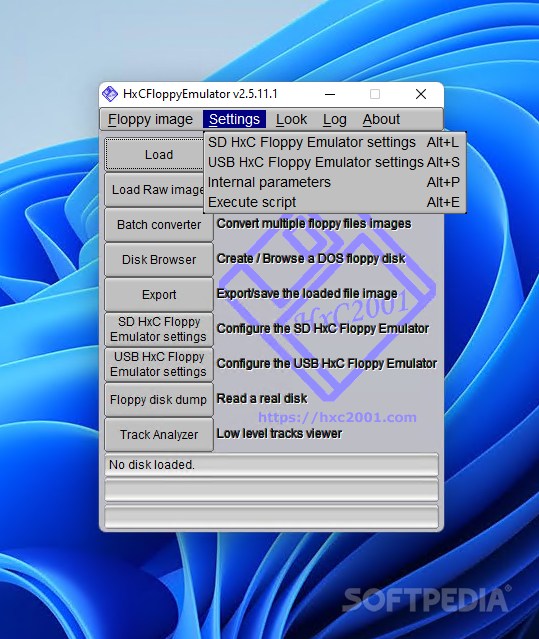Click the Load button
539x639 pixels.
pyautogui.click(x=155, y=154)
